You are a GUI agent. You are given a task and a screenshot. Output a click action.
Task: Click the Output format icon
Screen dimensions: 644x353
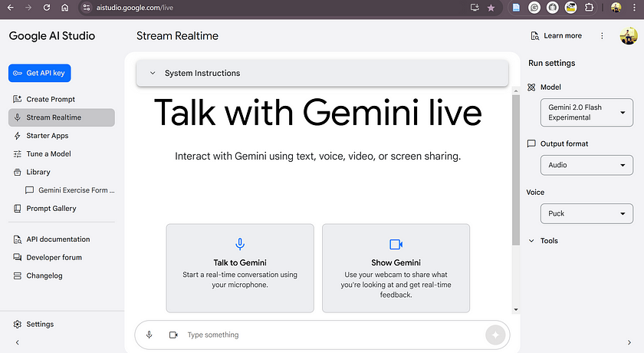pyautogui.click(x=531, y=144)
